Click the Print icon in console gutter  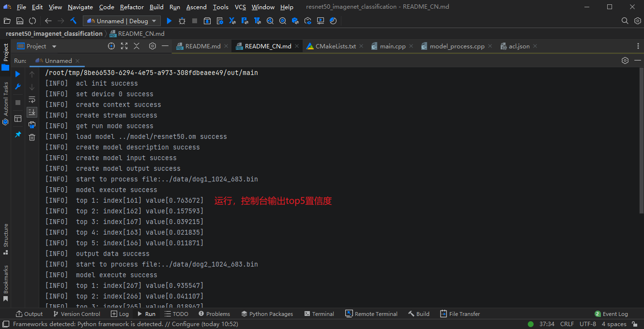point(32,125)
